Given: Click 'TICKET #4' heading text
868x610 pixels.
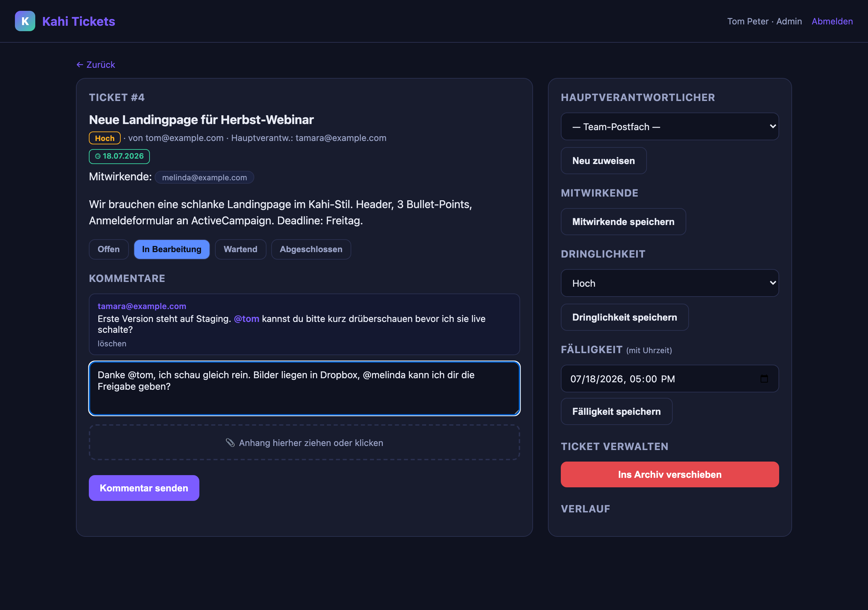Looking at the screenshot, I should [117, 98].
